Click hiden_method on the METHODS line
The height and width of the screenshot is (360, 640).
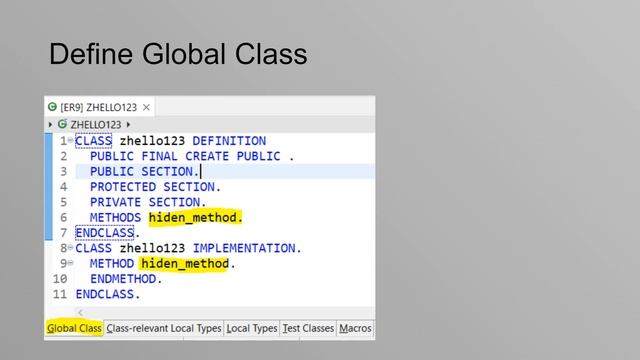click(193, 218)
